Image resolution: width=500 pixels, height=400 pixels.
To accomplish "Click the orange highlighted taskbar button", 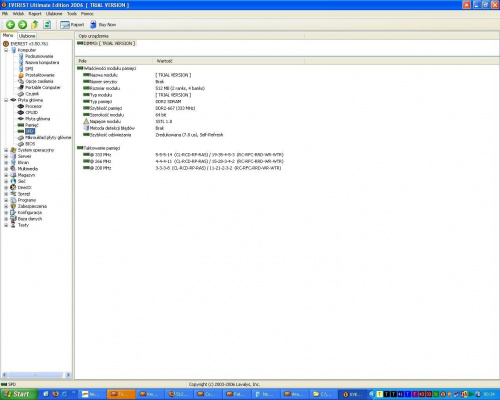I will click(121, 394).
